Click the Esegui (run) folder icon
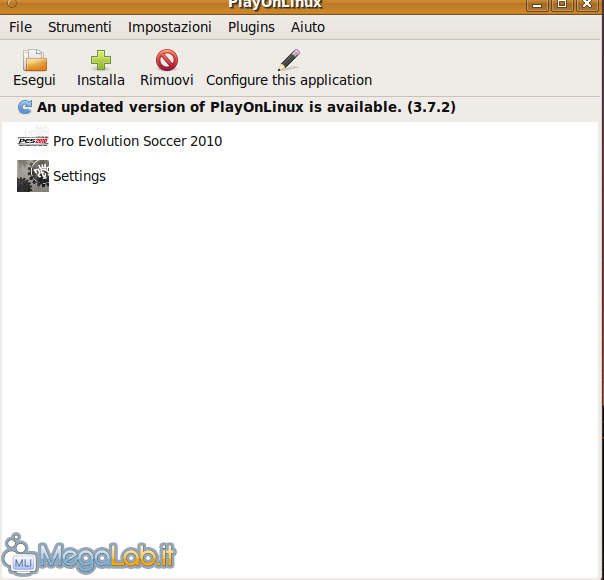Screen dimensions: 604x580 pyautogui.click(x=34, y=60)
